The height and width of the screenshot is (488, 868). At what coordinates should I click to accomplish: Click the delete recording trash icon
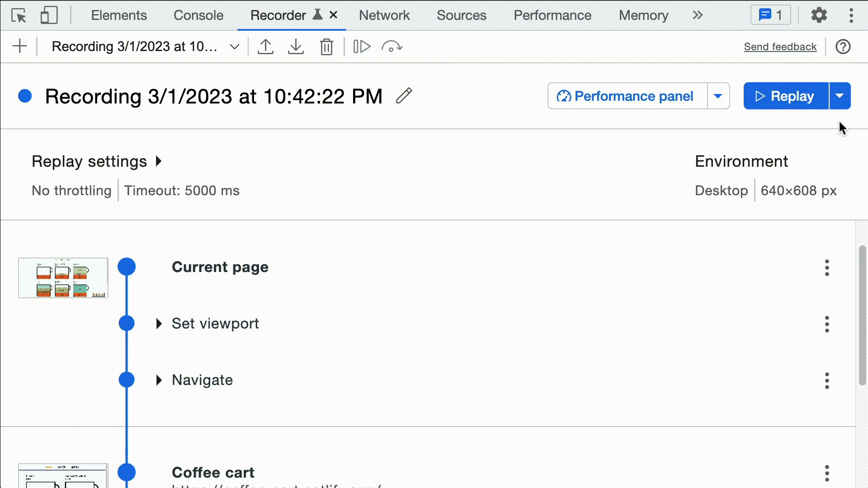(327, 47)
